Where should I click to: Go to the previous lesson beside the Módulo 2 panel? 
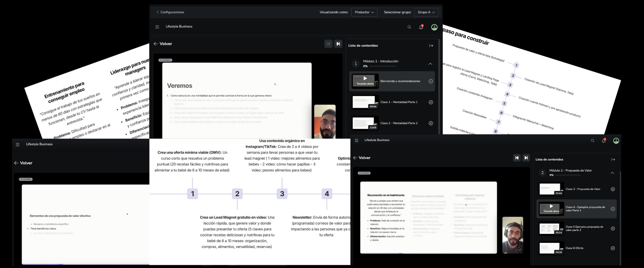[517, 158]
